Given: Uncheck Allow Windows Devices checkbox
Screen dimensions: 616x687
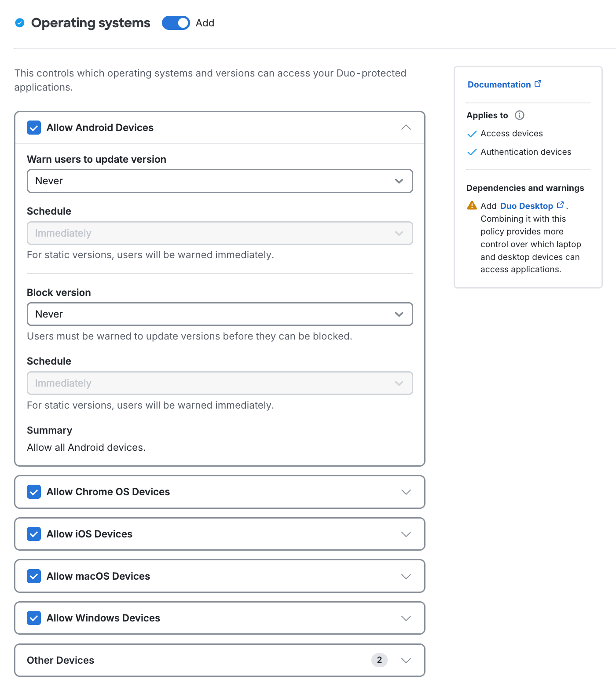Looking at the screenshot, I should [x=34, y=618].
